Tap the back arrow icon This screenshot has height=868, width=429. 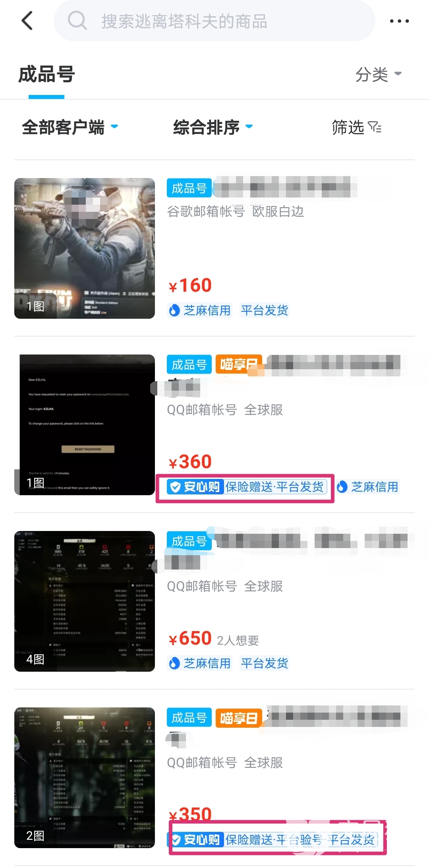pos(27,21)
